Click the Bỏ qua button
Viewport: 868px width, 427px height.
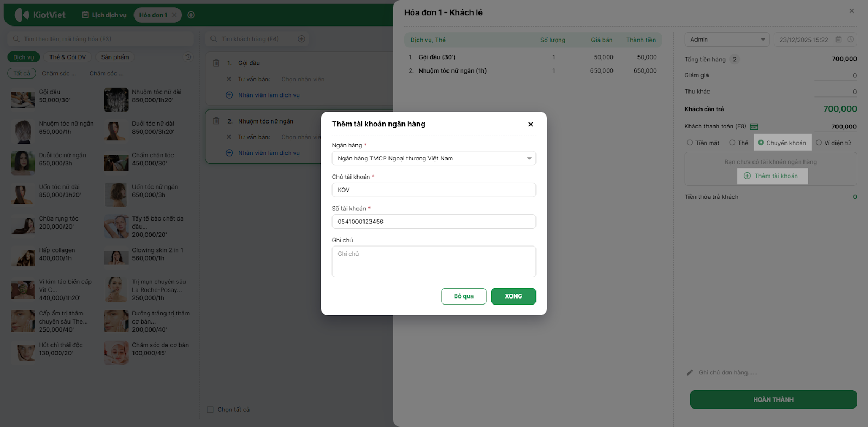point(463,296)
